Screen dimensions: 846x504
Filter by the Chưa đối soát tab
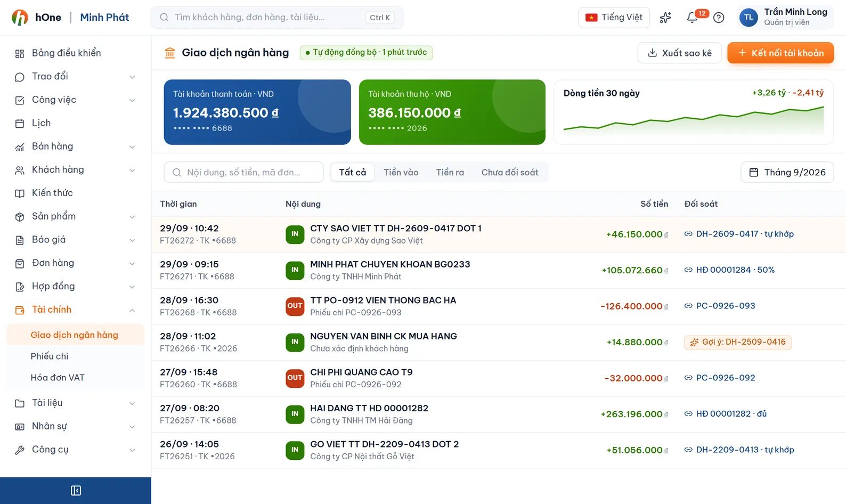(510, 173)
